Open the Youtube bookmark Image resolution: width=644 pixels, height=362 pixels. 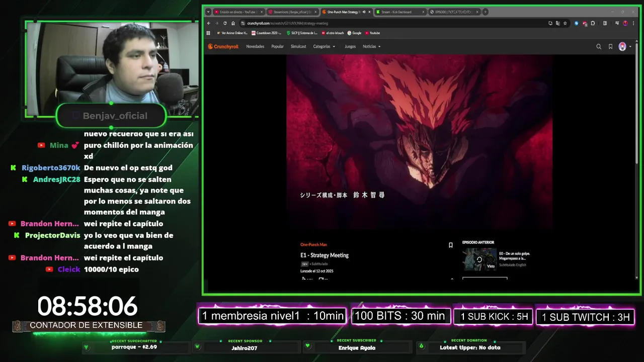coord(372,33)
